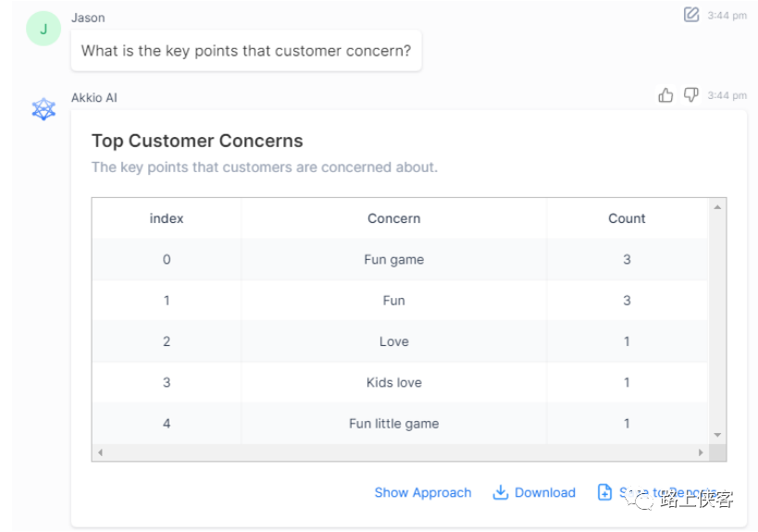Click Jason's question message bubble
Screen dimensions: 758x532
click(246, 52)
